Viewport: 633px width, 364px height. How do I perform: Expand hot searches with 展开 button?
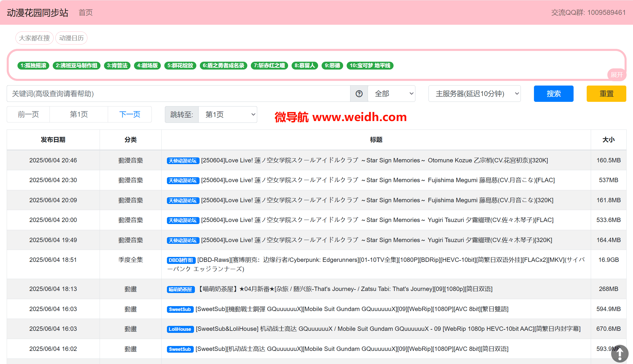616,75
